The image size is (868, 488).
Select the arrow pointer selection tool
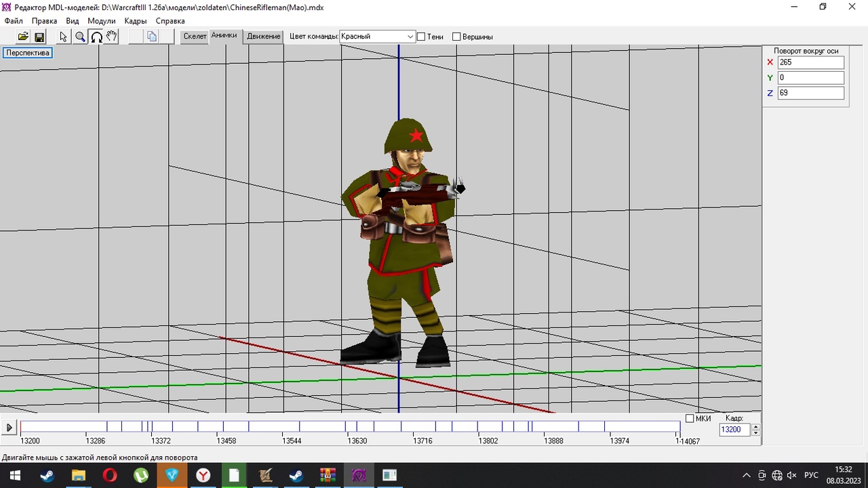[x=64, y=37]
